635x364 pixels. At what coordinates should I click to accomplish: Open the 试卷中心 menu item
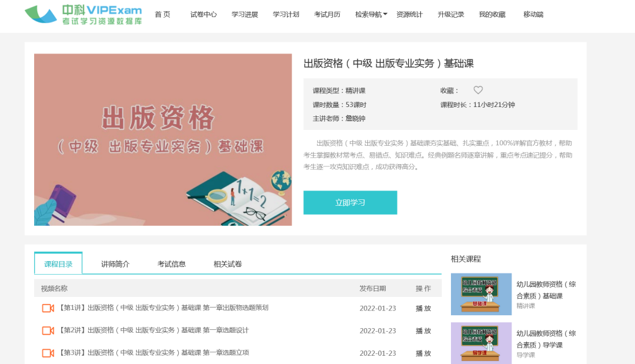point(203,14)
